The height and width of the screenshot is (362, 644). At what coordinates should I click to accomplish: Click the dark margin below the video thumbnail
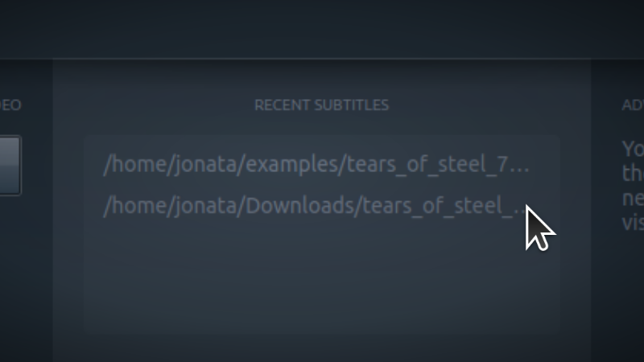[27, 279]
